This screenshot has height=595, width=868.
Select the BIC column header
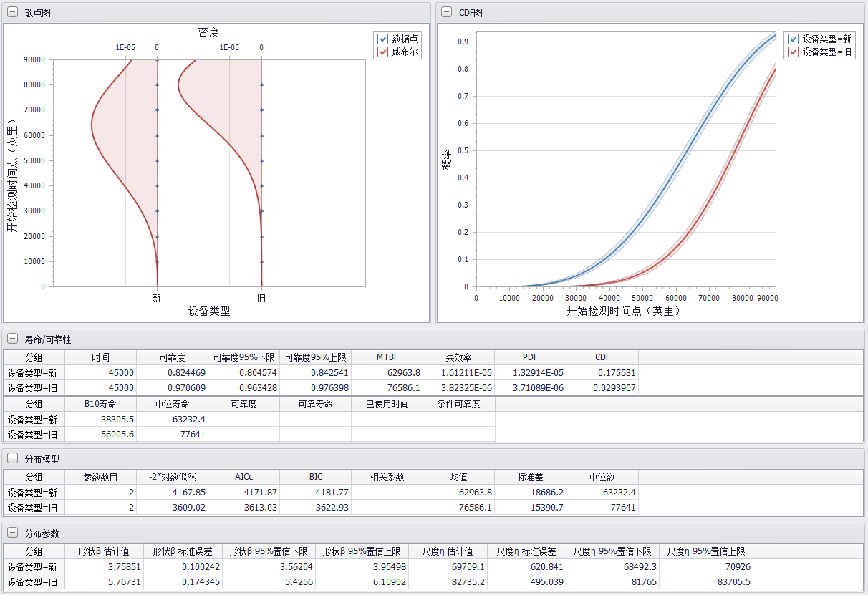315,477
